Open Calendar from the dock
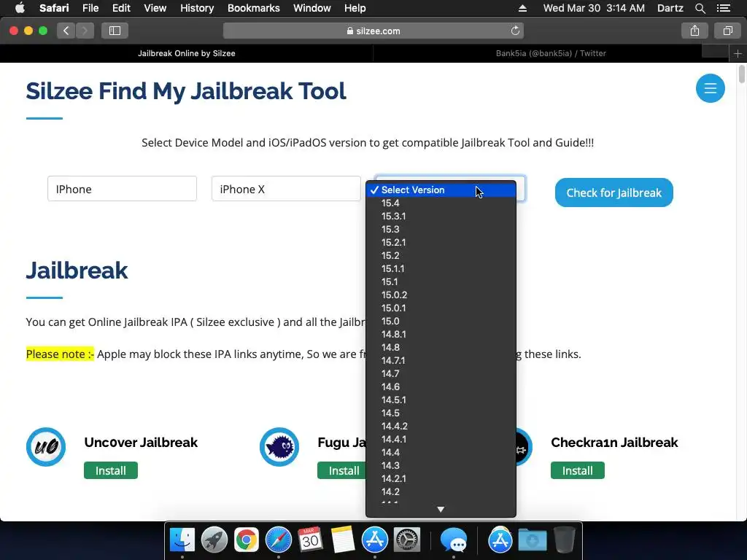 pos(311,540)
